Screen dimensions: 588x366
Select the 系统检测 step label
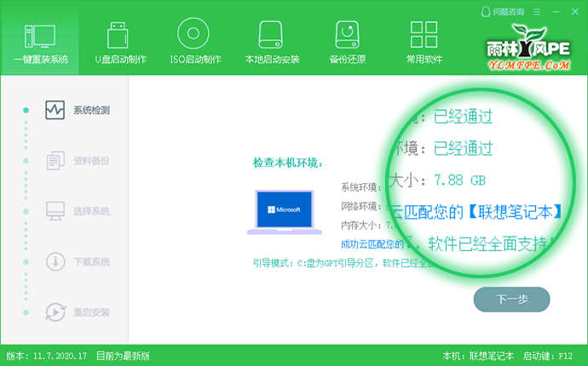91,111
